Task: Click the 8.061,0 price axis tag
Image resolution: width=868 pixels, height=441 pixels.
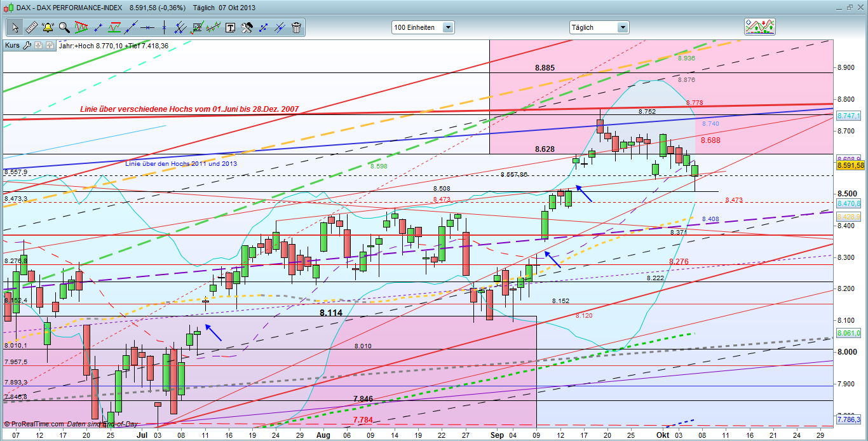Action: (x=849, y=332)
